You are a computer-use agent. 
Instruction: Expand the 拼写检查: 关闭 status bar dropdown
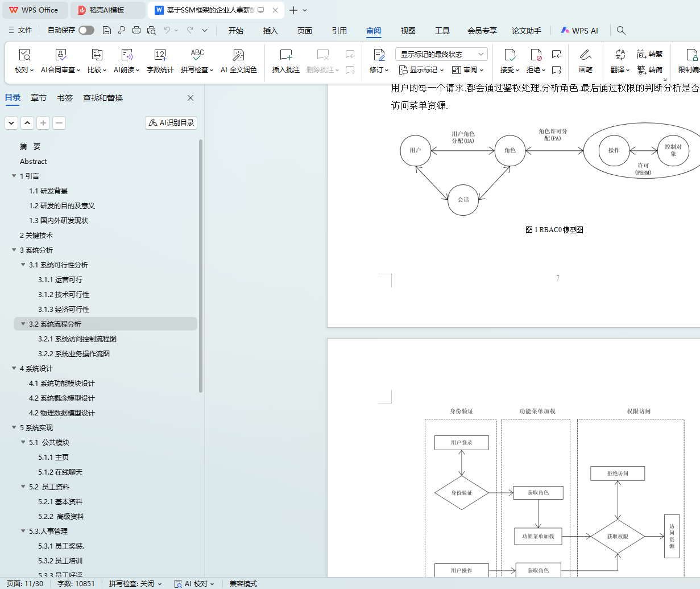(x=135, y=584)
